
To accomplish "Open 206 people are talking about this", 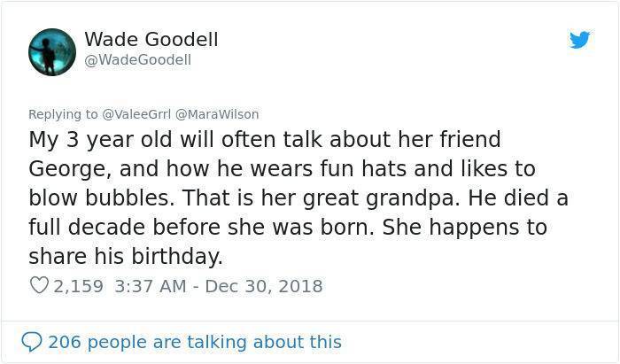I will tap(195, 342).
